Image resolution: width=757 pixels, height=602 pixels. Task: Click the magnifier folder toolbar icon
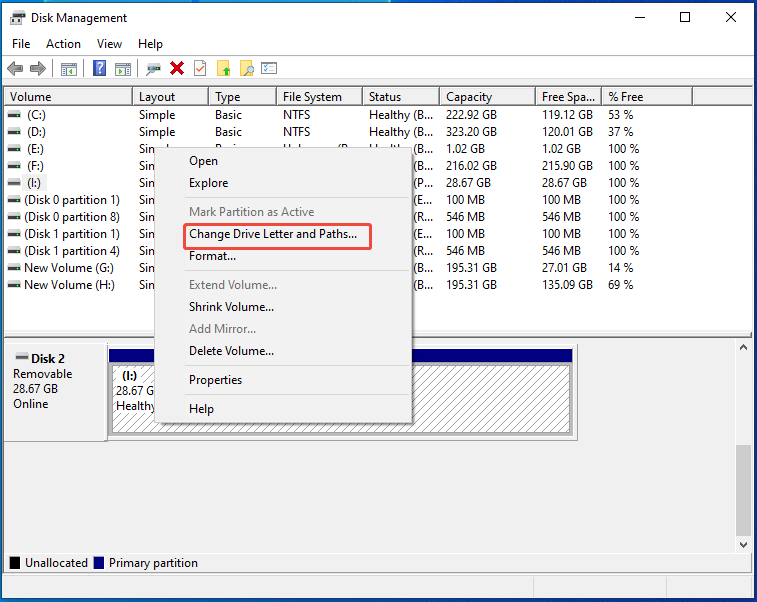[x=246, y=68]
